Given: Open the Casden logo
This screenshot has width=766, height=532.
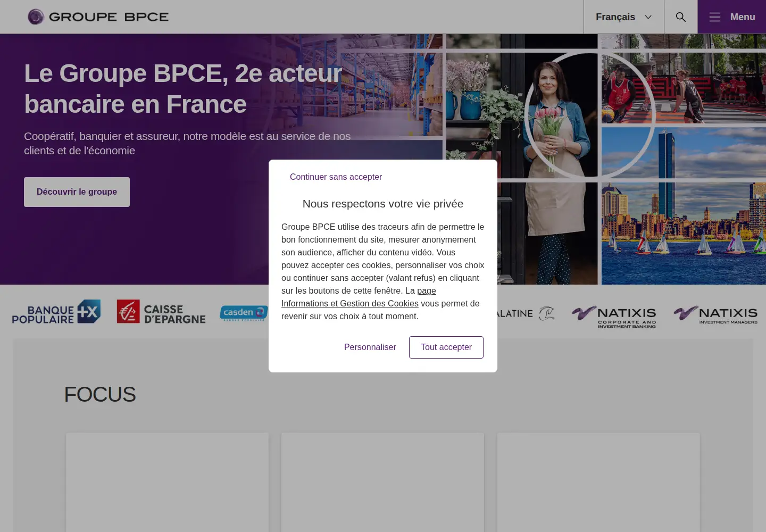Looking at the screenshot, I should click(244, 313).
